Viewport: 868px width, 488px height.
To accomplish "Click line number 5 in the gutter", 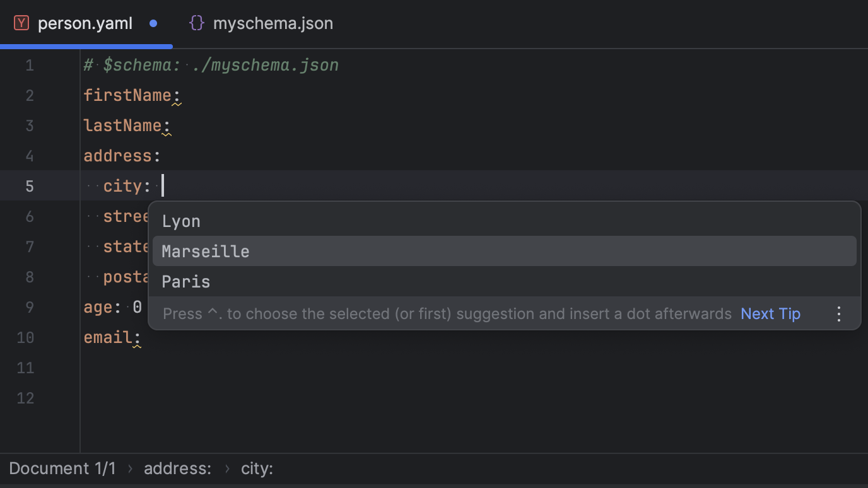I will point(29,185).
